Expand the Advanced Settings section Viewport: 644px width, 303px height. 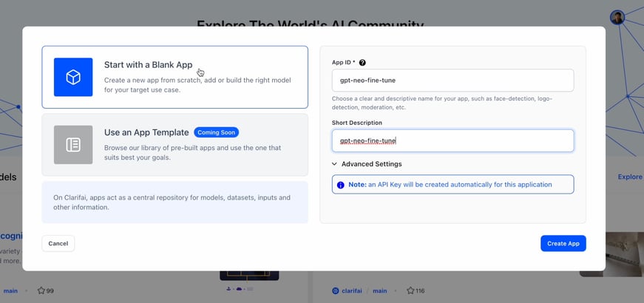(x=371, y=164)
